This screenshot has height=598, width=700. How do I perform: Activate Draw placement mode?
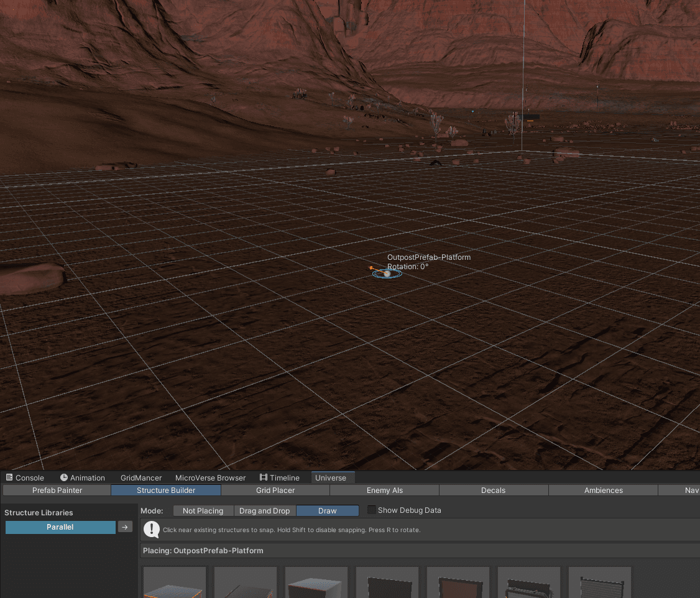[328, 510]
